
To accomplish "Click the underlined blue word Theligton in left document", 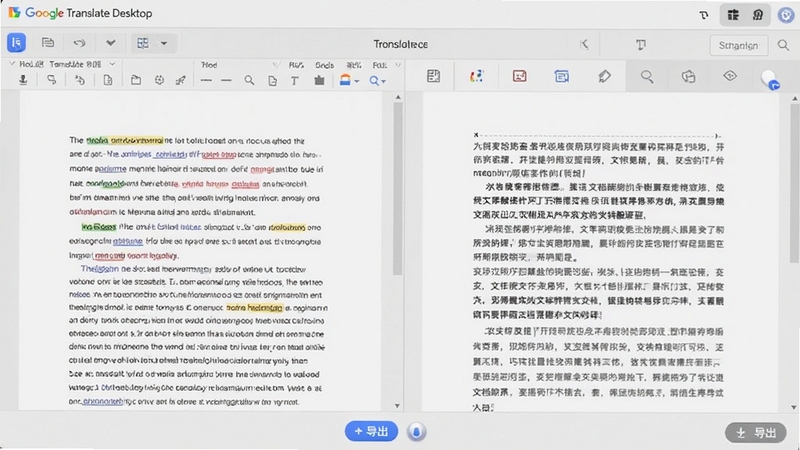I will click(x=100, y=269).
